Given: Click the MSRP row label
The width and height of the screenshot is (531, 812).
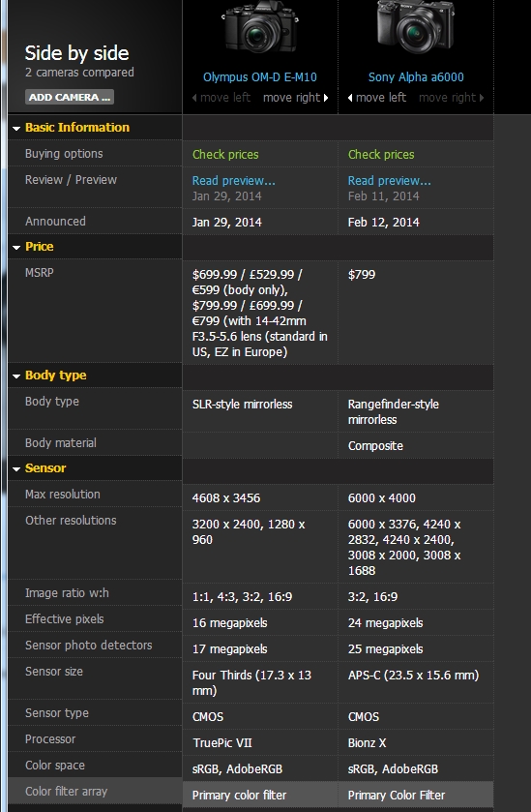Looking at the screenshot, I should pyautogui.click(x=39, y=272).
